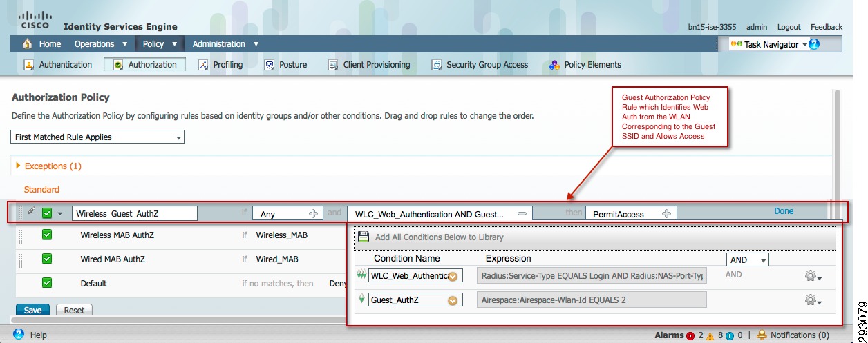Click the Posture tab icon

click(x=270, y=65)
